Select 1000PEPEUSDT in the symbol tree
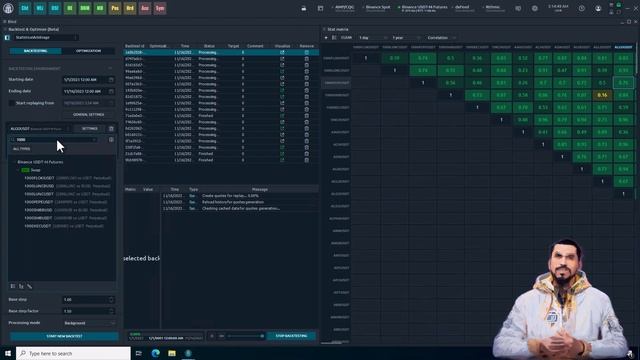640x360 pixels. pos(65,202)
